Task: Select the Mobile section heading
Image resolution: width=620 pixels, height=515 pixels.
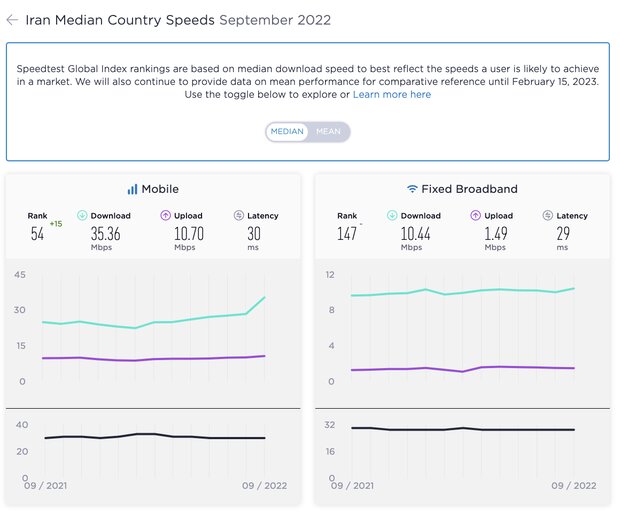Action: click(160, 189)
